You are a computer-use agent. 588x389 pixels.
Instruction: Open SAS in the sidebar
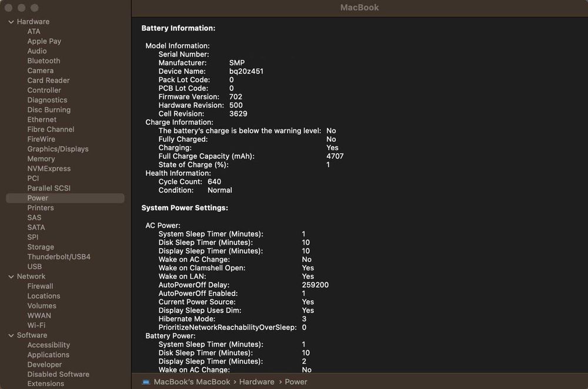point(35,217)
